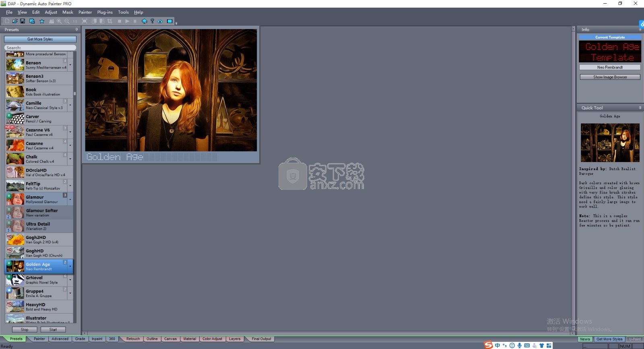Open the toolbar overflow arrow
644x349 pixels.
tap(176, 23)
